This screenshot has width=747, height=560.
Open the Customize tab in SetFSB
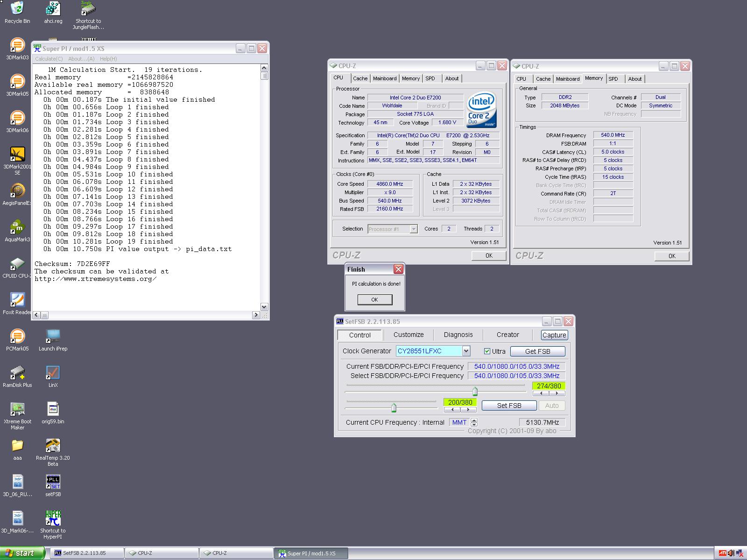click(x=409, y=335)
